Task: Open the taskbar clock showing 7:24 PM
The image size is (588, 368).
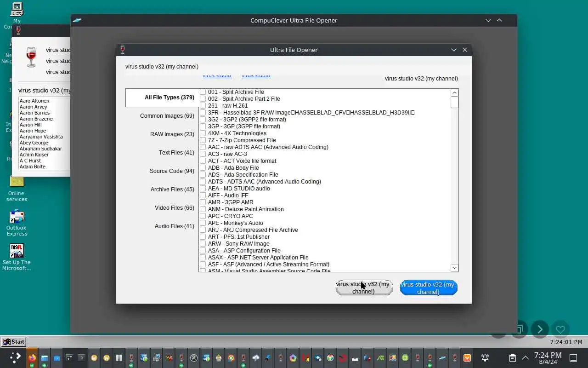Action: pyautogui.click(x=548, y=357)
